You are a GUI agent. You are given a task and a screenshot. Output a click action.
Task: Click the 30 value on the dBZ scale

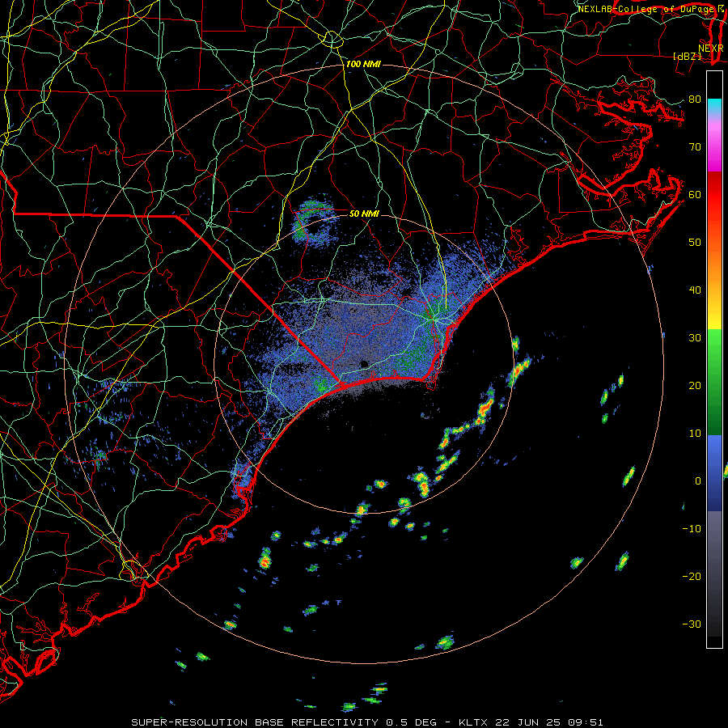click(x=695, y=337)
